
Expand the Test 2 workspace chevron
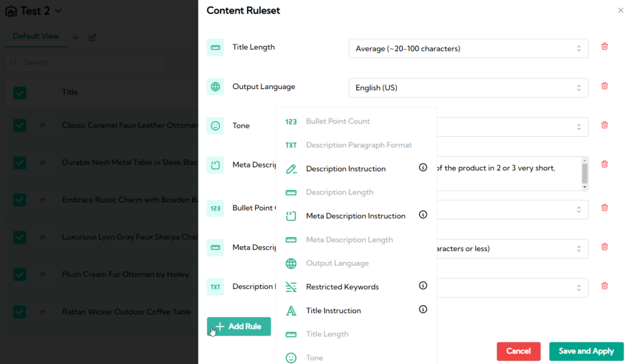[x=57, y=10]
